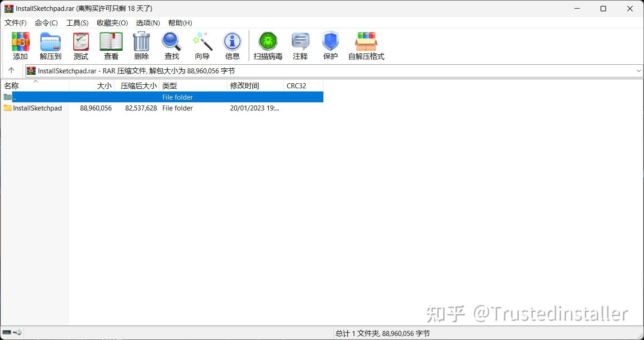Open the InstallSketchpad folder
This screenshot has height=340, width=644.
[38, 108]
